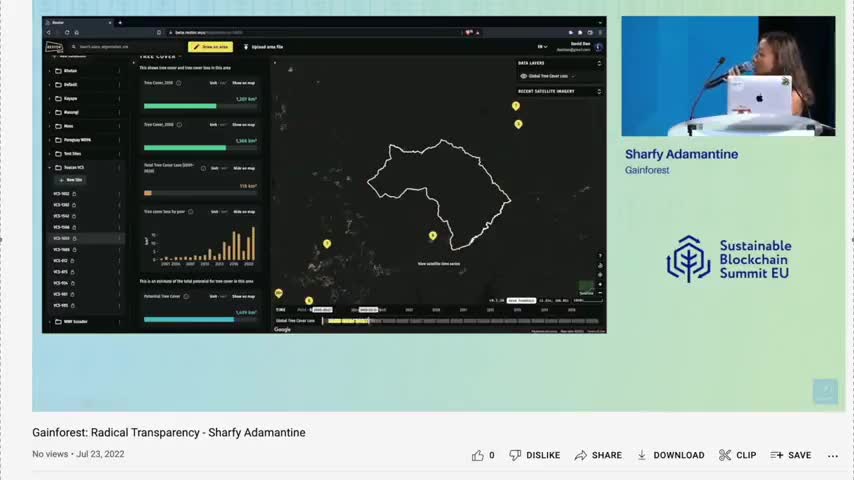The width and height of the screenshot is (854, 480).
Task: Select the VCS-985 site row
Action: click(x=86, y=306)
